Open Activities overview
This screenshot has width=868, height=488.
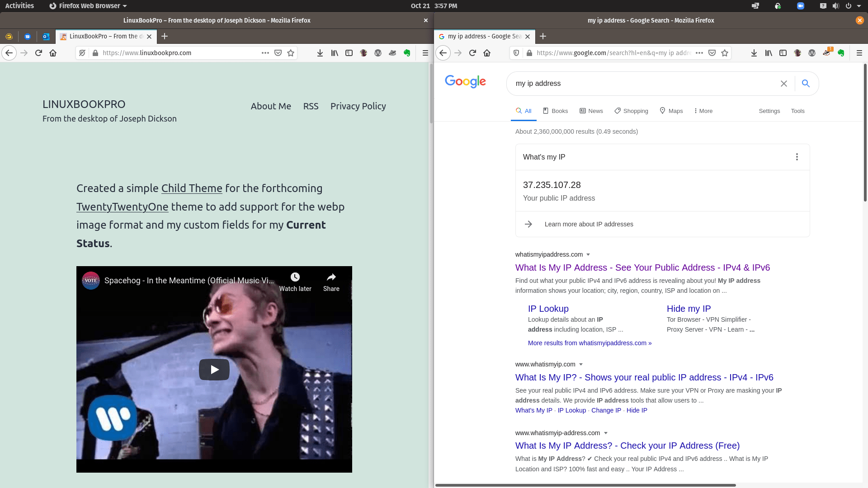click(x=19, y=6)
